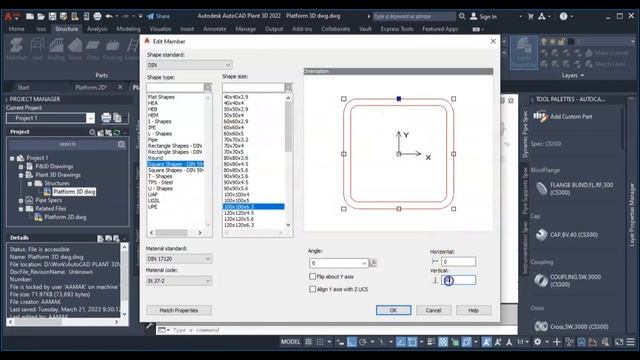Click the Open file icon in quick access toolbar
This screenshot has height=360, width=640.
coord(41,16)
